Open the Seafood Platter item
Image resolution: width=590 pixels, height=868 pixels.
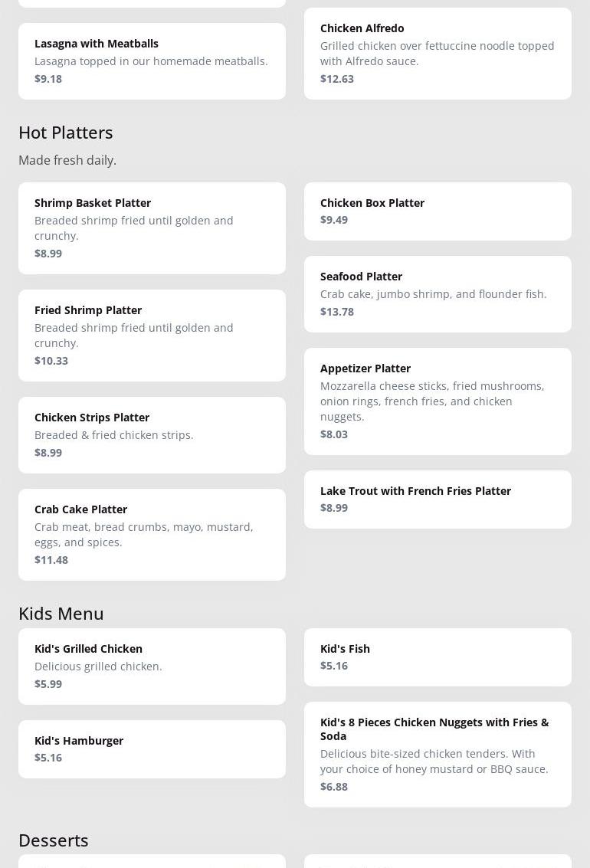438,293
